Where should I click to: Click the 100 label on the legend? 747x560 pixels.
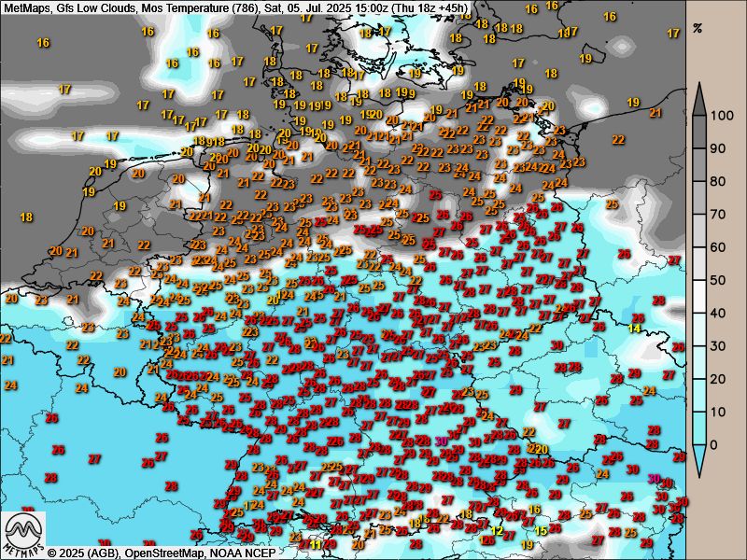tap(720, 116)
